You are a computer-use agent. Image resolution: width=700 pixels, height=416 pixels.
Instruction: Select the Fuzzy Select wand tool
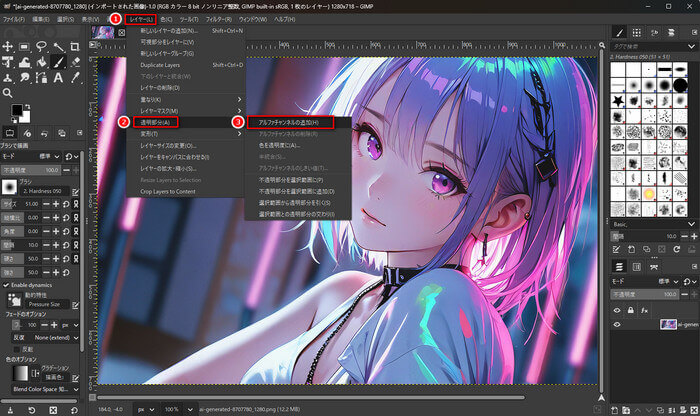point(58,46)
